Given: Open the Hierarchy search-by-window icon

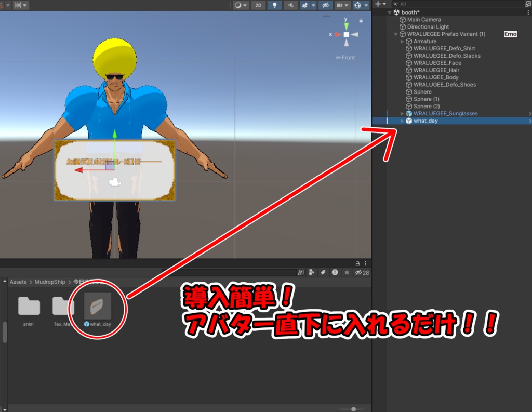Looking at the screenshot, I should 528,4.
